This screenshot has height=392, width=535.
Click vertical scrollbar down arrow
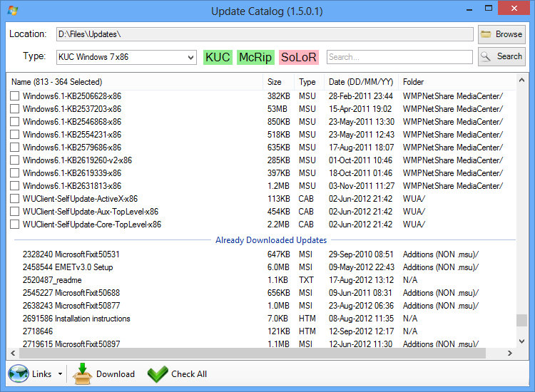[521, 341]
